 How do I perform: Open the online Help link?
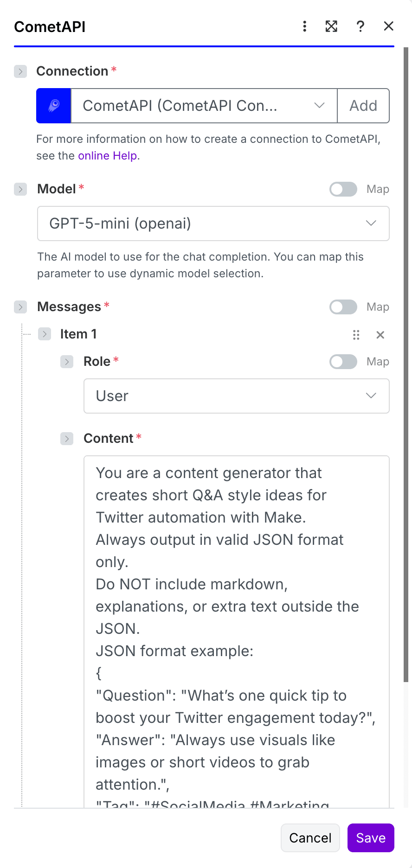108,156
